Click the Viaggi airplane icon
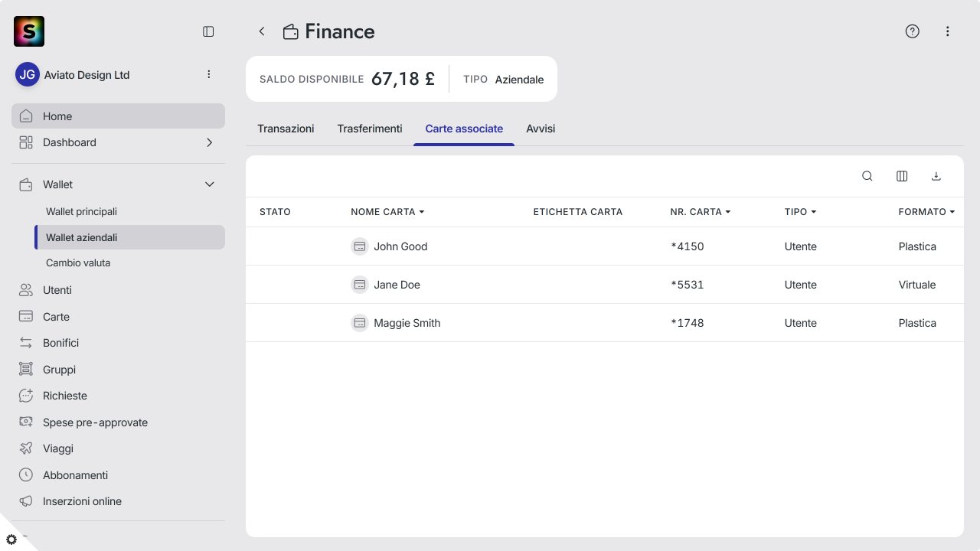The height and width of the screenshot is (551, 980). [x=26, y=448]
